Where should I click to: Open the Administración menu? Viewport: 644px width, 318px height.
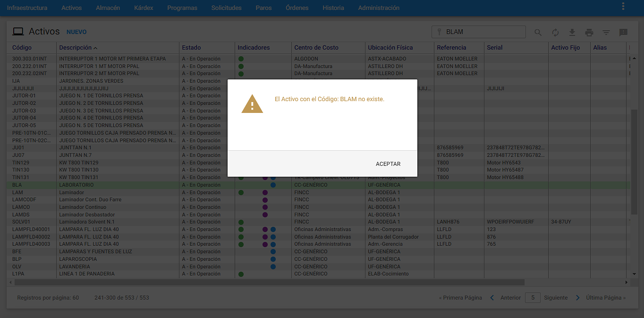click(x=379, y=8)
